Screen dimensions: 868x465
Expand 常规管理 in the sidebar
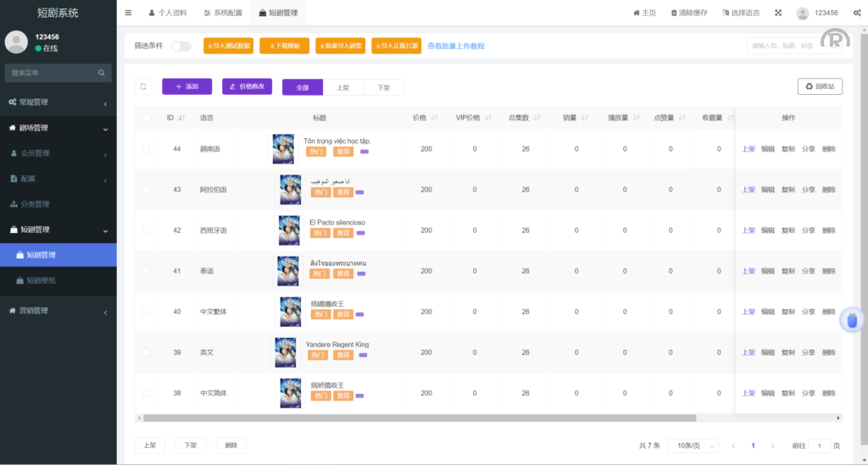(x=58, y=102)
